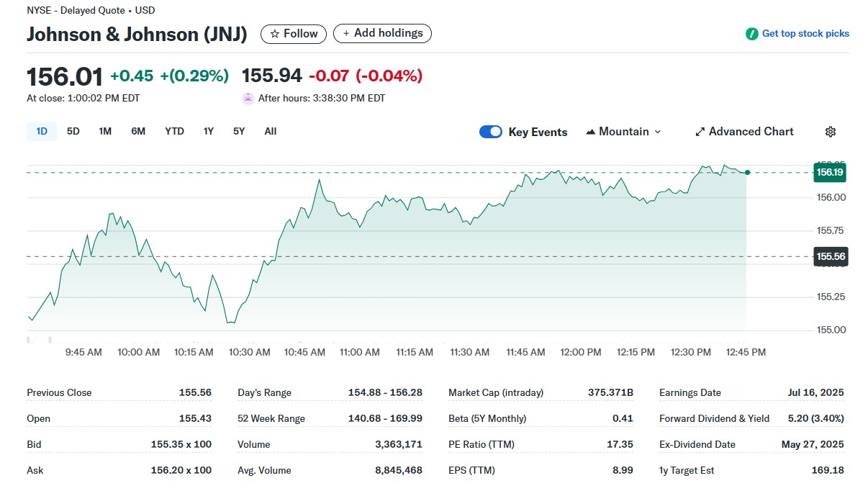Follow Johnson & Johnson stock
Viewport: 868px width, 491px height.
[294, 34]
